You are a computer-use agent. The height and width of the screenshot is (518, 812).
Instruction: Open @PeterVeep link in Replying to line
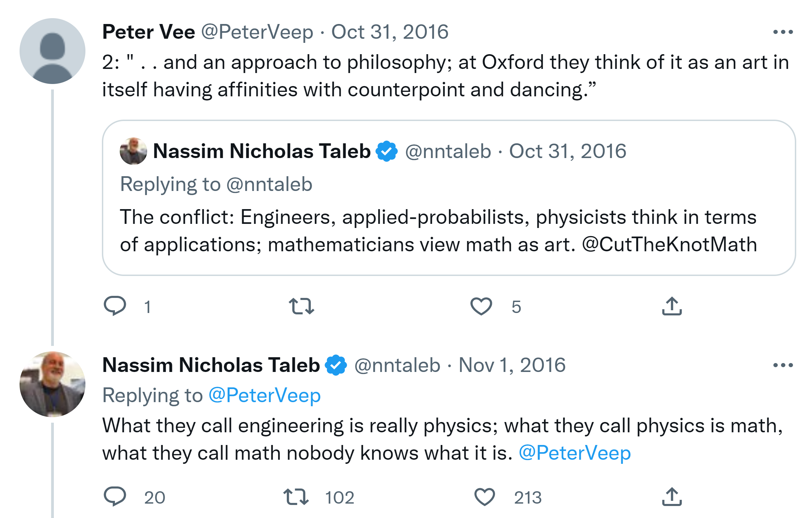point(264,395)
